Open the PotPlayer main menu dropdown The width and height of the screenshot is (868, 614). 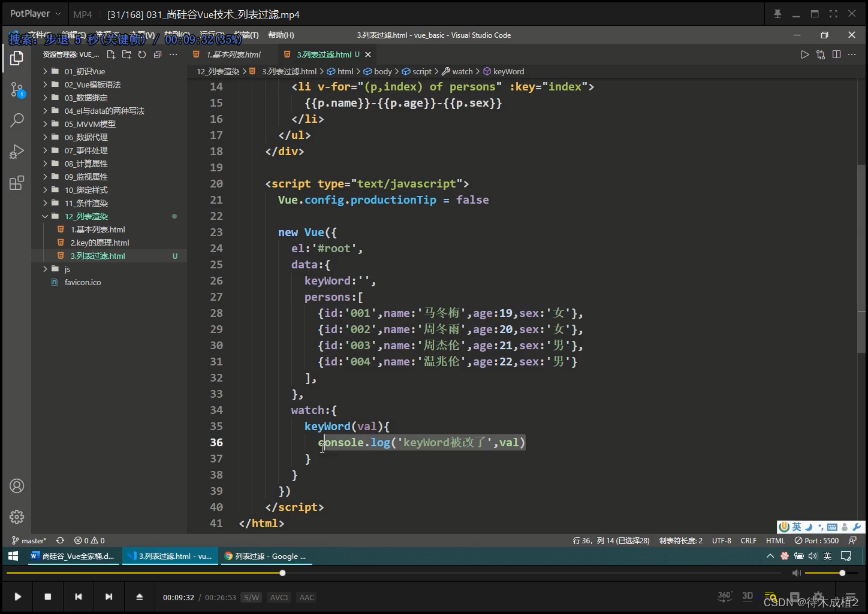36,14
